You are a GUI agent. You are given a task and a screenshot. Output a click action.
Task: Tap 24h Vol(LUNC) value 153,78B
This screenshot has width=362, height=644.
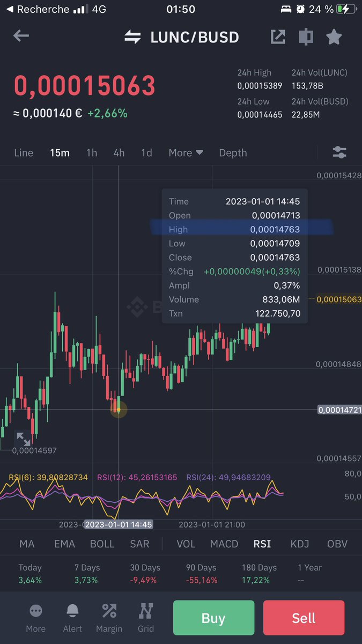307,86
